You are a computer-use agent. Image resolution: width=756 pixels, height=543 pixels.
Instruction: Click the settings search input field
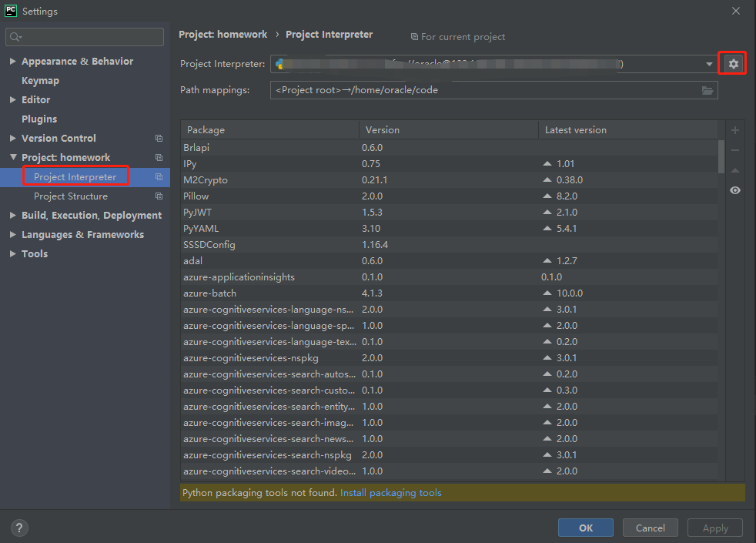(x=85, y=37)
